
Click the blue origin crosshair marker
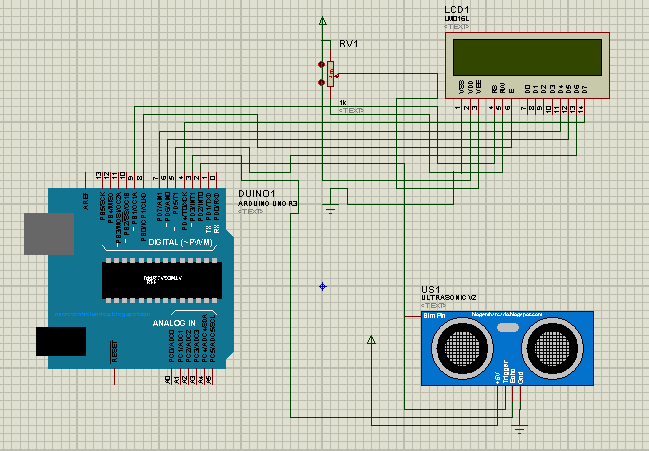pyautogui.click(x=322, y=287)
